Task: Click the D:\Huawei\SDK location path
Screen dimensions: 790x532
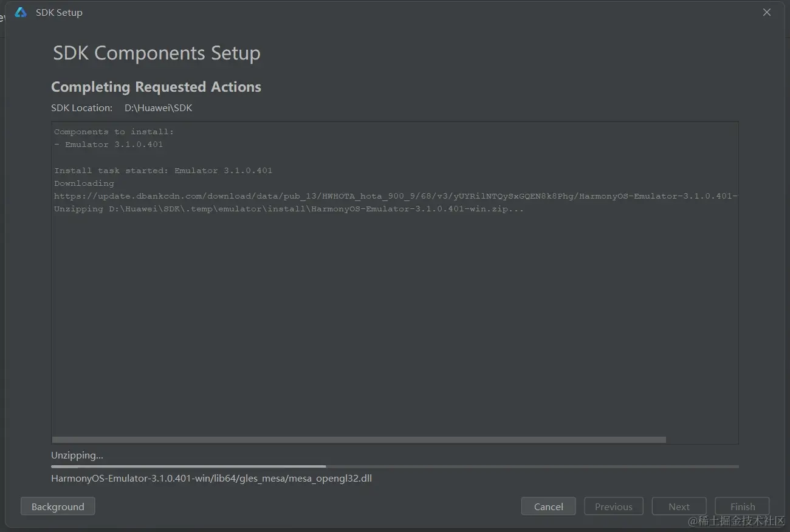Action: [x=158, y=108]
